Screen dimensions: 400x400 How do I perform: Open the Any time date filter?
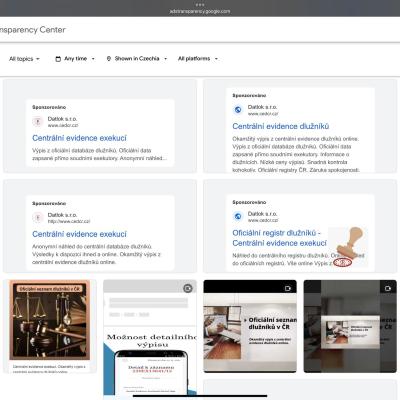(75, 59)
